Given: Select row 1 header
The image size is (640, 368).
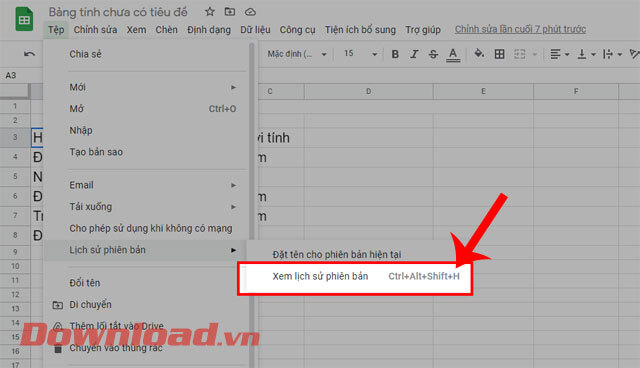Looking at the screenshot, I should coord(15,106).
